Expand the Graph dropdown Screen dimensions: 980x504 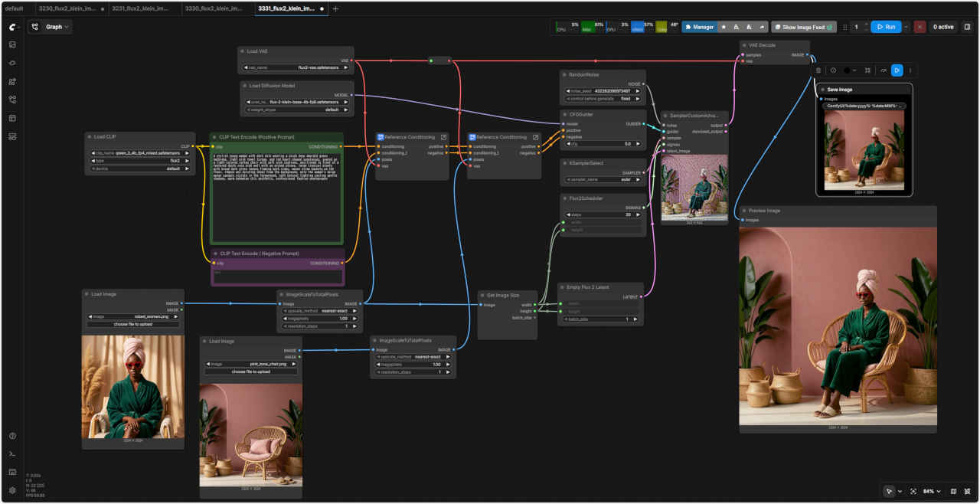pyautogui.click(x=51, y=27)
